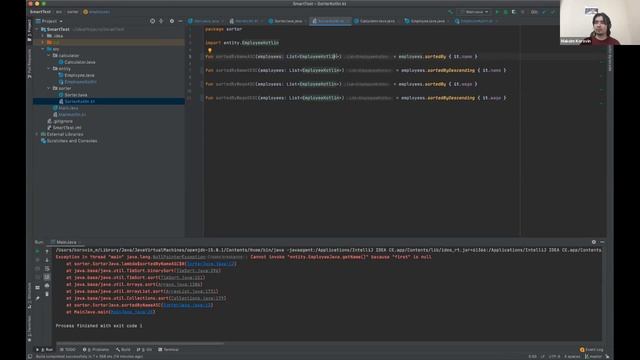Switch to EmployeeKotlin.kt editor tab

[x=476, y=21]
